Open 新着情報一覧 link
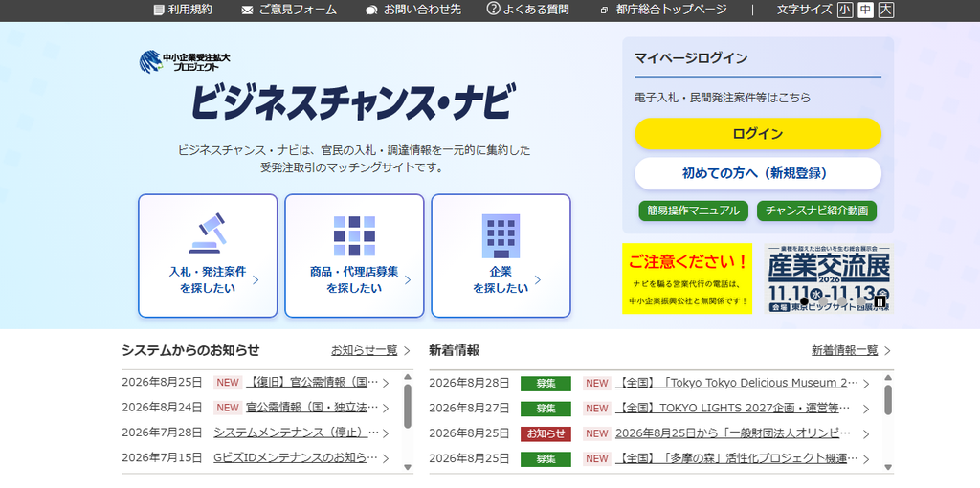 point(844,350)
